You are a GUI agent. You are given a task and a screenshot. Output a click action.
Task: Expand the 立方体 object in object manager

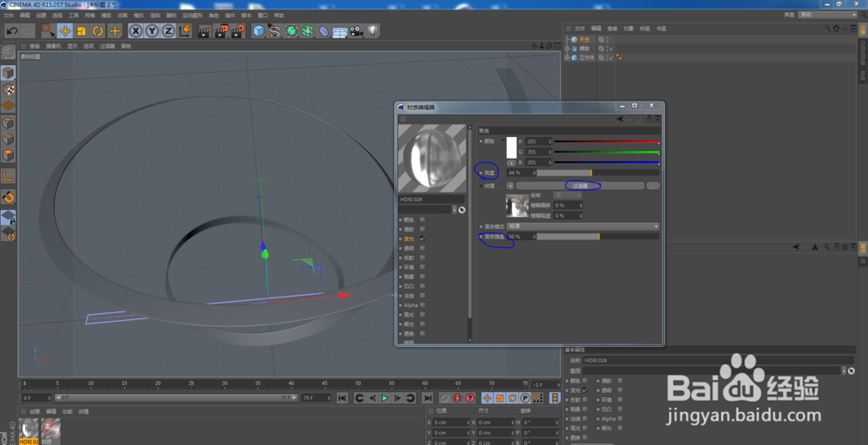coord(567,57)
